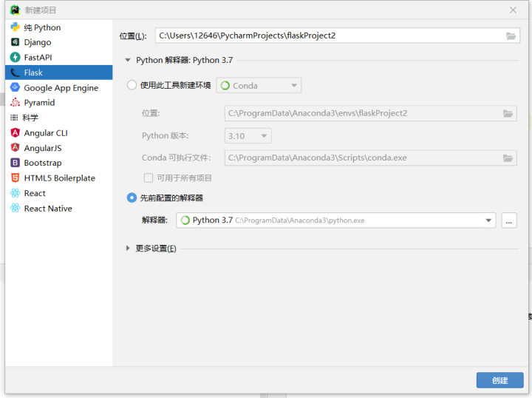This screenshot has height=398, width=532.
Task: Click the Conda 可执行文件: label
Action: coord(176,158)
